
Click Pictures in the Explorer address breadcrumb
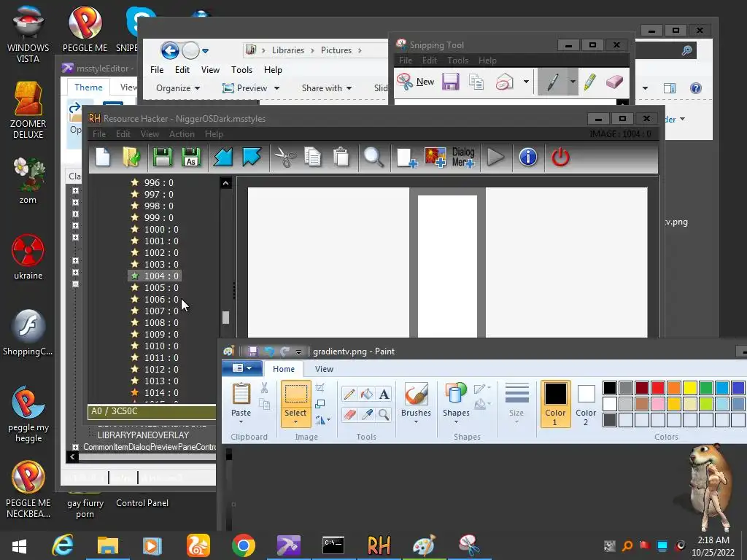click(x=336, y=50)
